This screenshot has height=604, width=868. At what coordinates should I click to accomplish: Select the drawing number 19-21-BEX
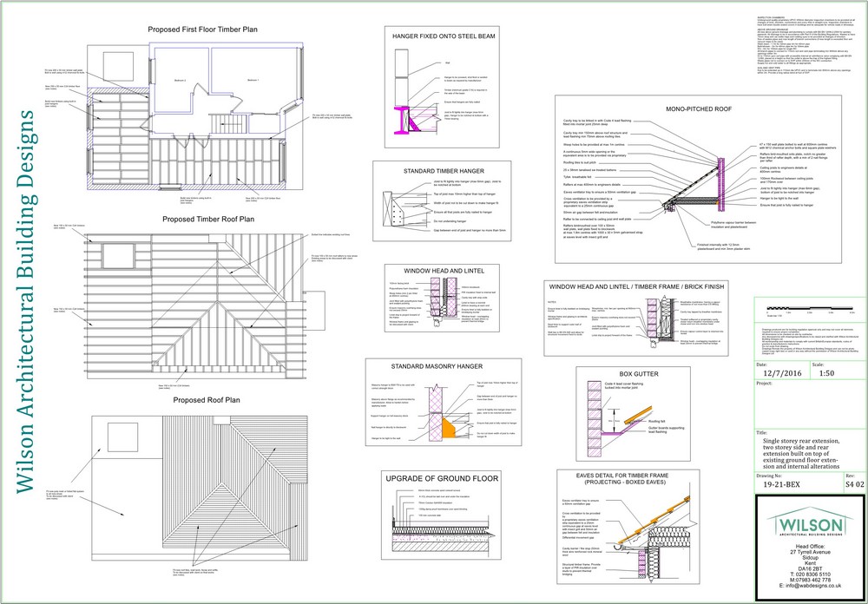click(781, 484)
